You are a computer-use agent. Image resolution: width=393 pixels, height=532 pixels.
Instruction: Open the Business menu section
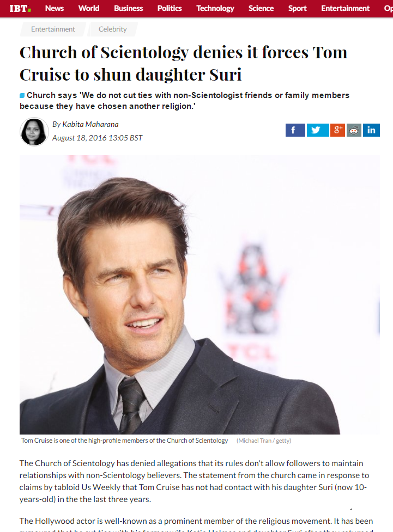point(129,8)
